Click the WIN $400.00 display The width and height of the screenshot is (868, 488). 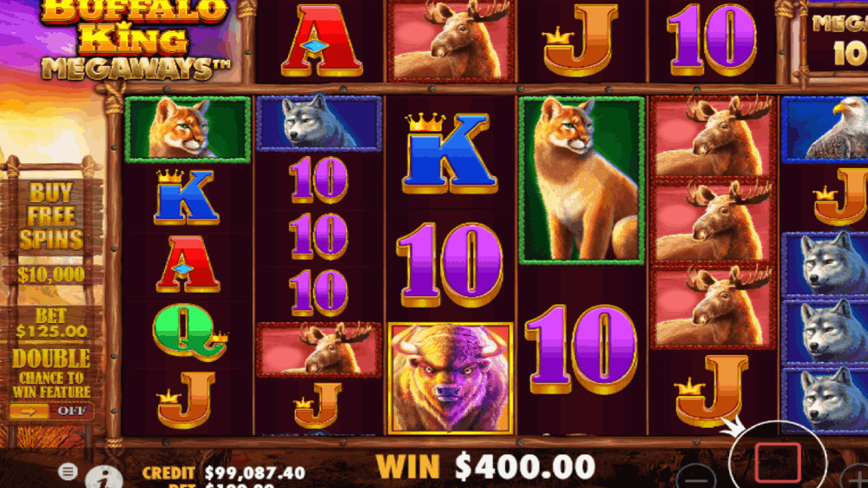point(485,466)
